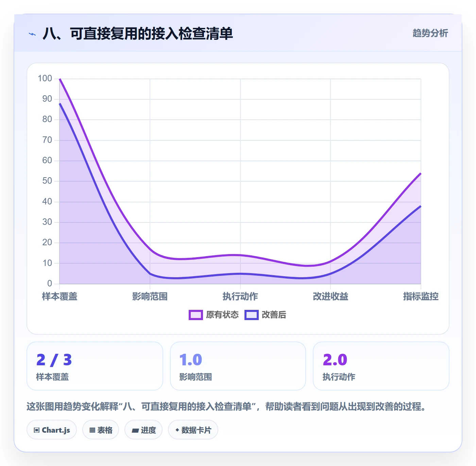Click the 指标监控 x-axis label
This screenshot has height=466, width=476.
[x=421, y=297]
